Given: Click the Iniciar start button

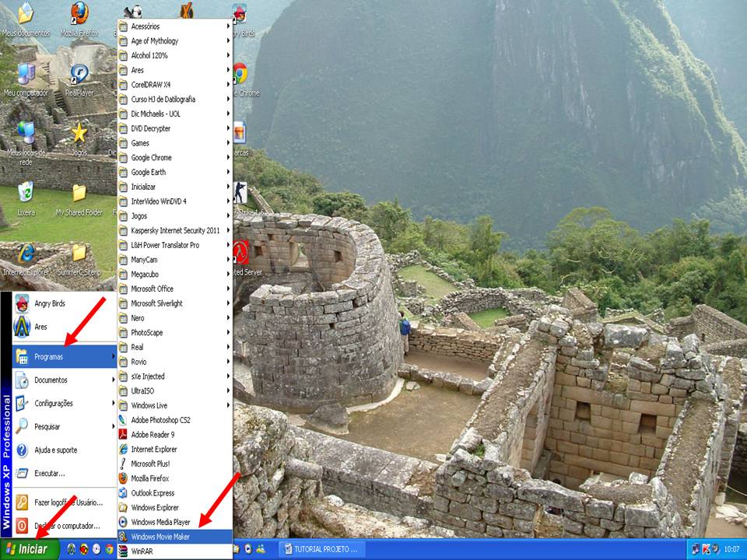Looking at the screenshot, I should 30,549.
